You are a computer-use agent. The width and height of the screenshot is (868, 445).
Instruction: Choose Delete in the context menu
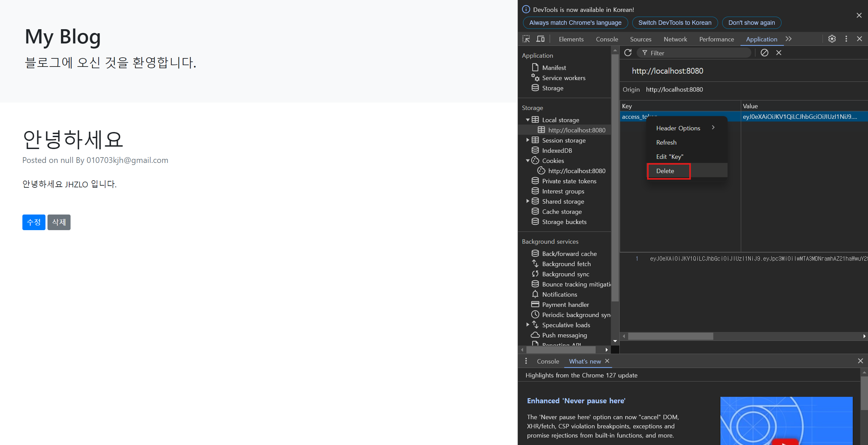click(666, 171)
